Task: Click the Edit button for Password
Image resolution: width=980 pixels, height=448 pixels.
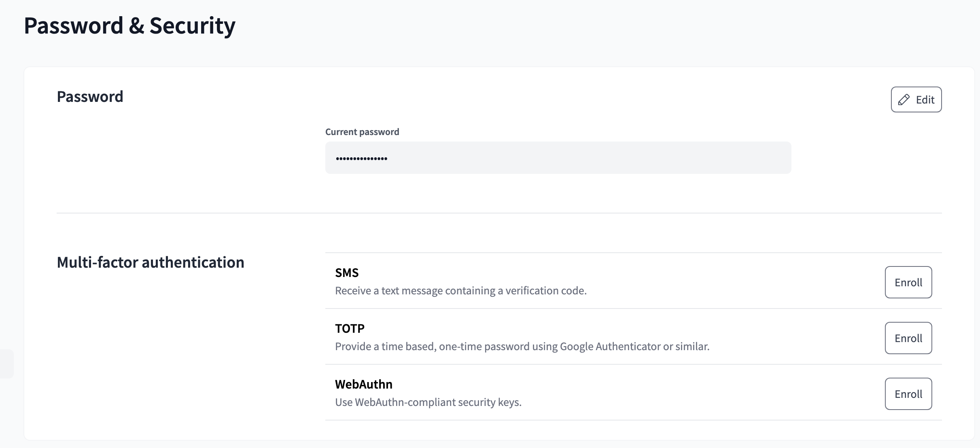Action: tap(916, 99)
